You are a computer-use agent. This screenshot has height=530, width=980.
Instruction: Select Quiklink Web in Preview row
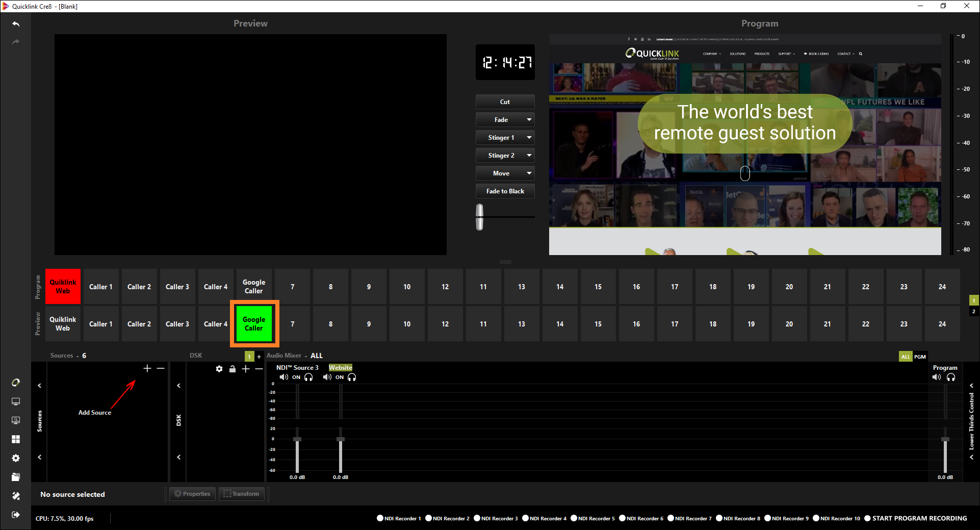pyautogui.click(x=63, y=324)
